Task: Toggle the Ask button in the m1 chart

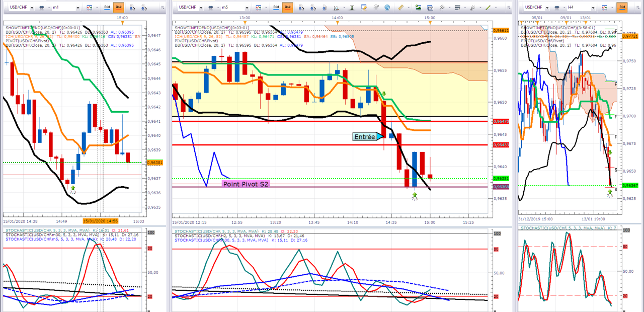Action: click(119, 7)
